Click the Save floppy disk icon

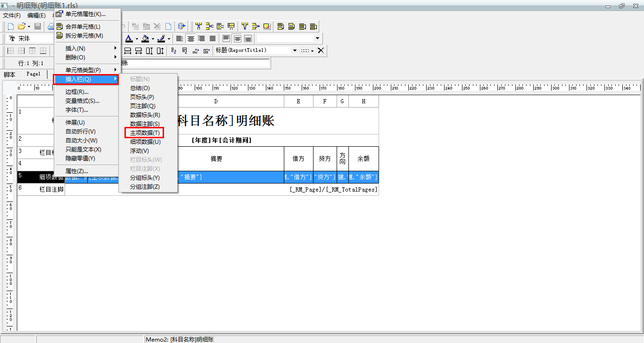pos(38,26)
